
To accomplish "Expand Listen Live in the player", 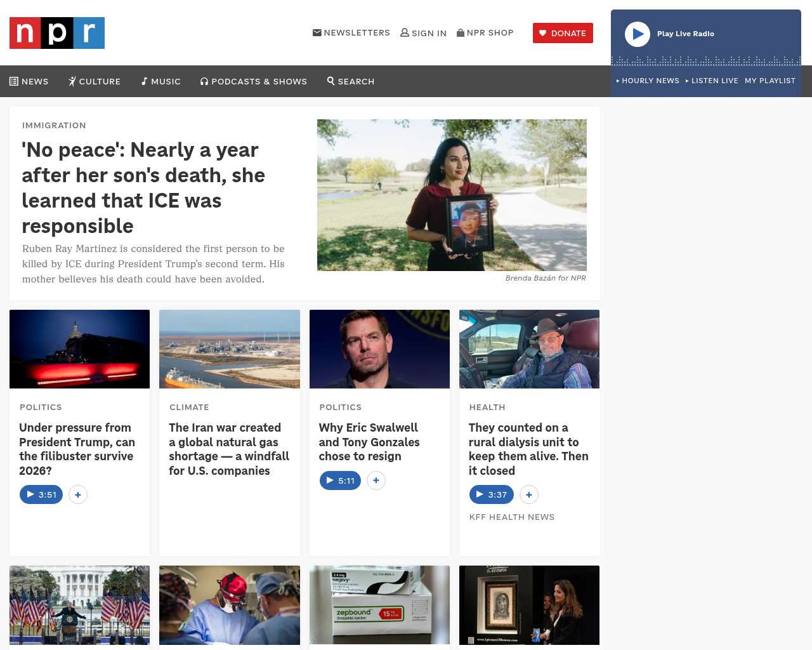I will coord(712,81).
